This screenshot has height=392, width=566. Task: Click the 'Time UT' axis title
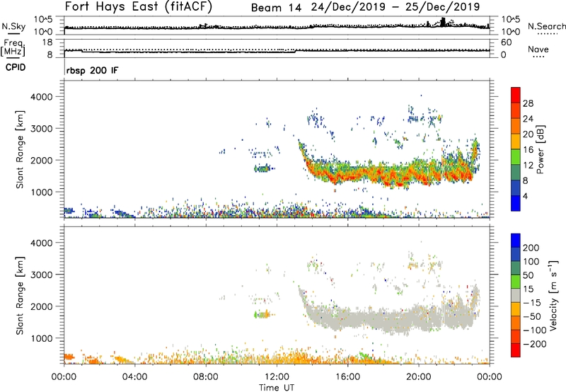point(277,388)
